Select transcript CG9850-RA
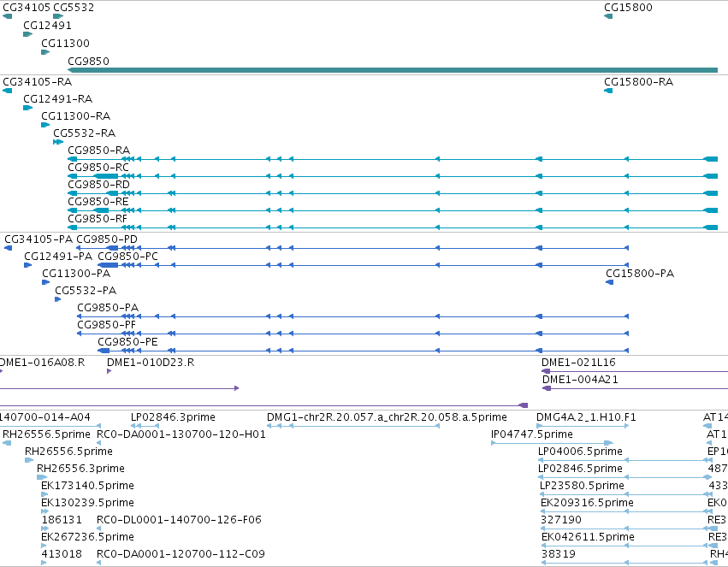This screenshot has width=728, height=567. click(99, 151)
